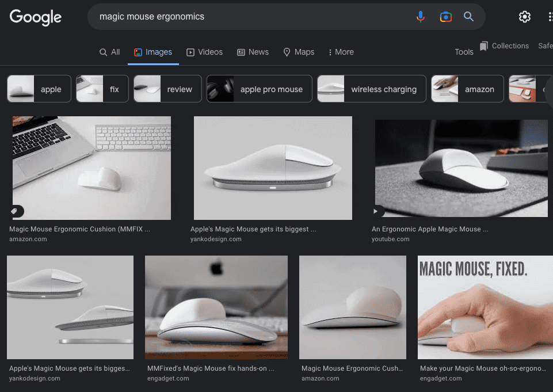This screenshot has width=553, height=392.
Task: Switch to the Videos tab
Action: tap(204, 52)
